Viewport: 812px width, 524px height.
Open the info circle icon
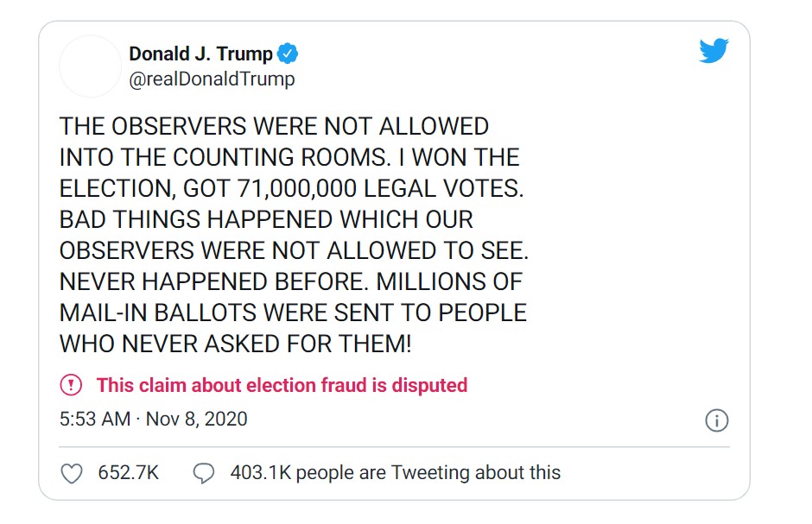(716, 420)
